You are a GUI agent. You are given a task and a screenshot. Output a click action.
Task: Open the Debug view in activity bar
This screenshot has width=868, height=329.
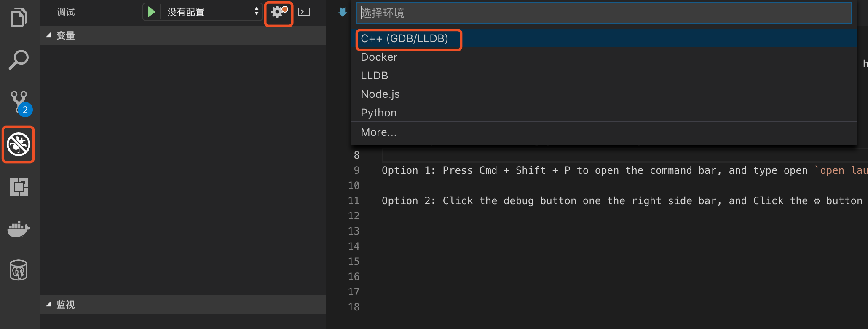(19, 144)
